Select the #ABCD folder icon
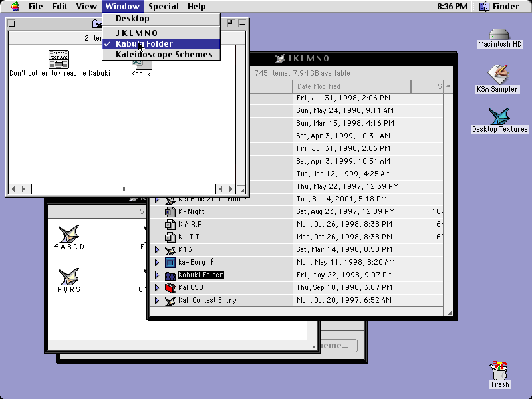Screen dimensions: 532x399 [x=69, y=235]
